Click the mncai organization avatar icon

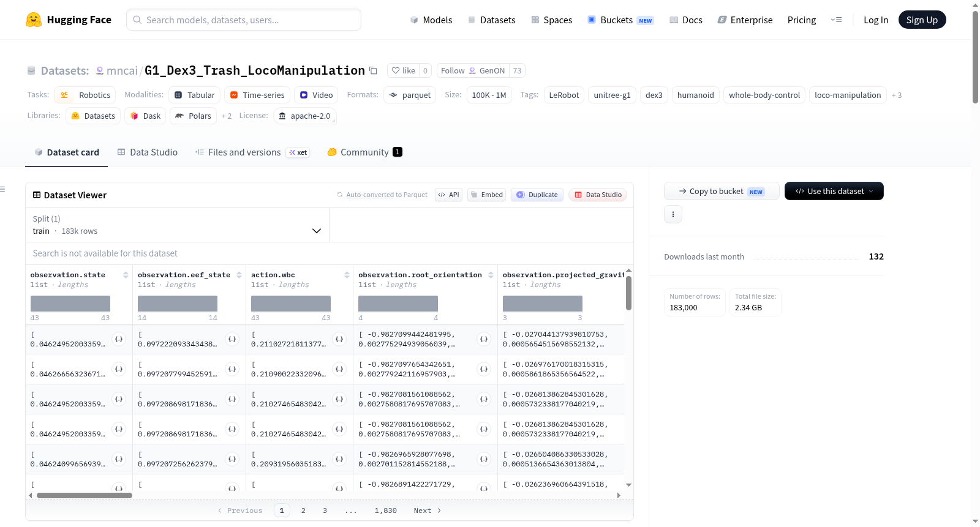100,71
